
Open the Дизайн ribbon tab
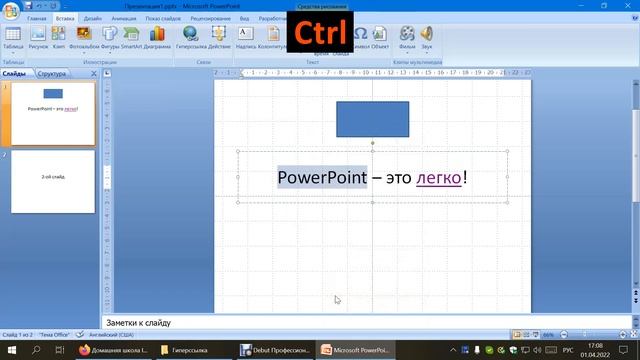tap(93, 18)
